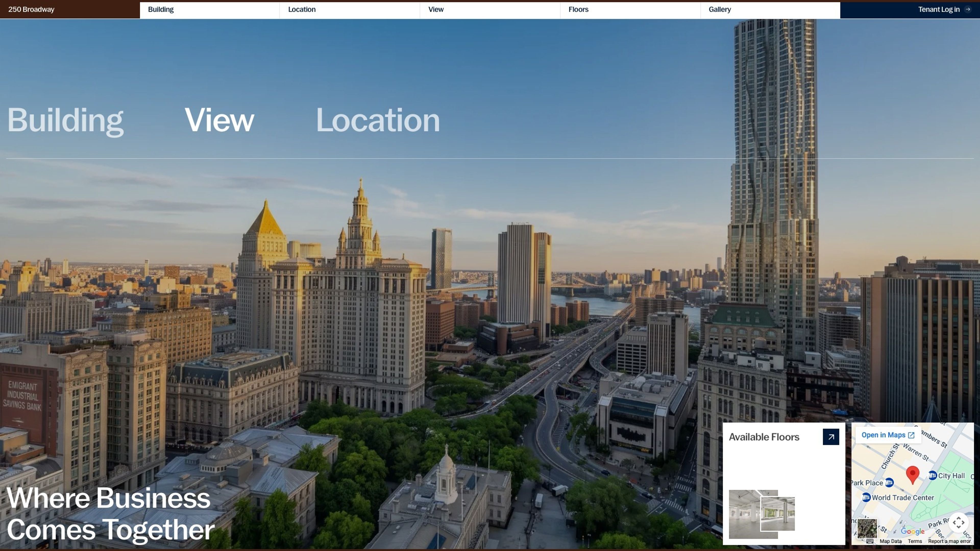This screenshot has width=980, height=551.
Task: Click the City Hall MTA station icon
Action: (x=933, y=475)
